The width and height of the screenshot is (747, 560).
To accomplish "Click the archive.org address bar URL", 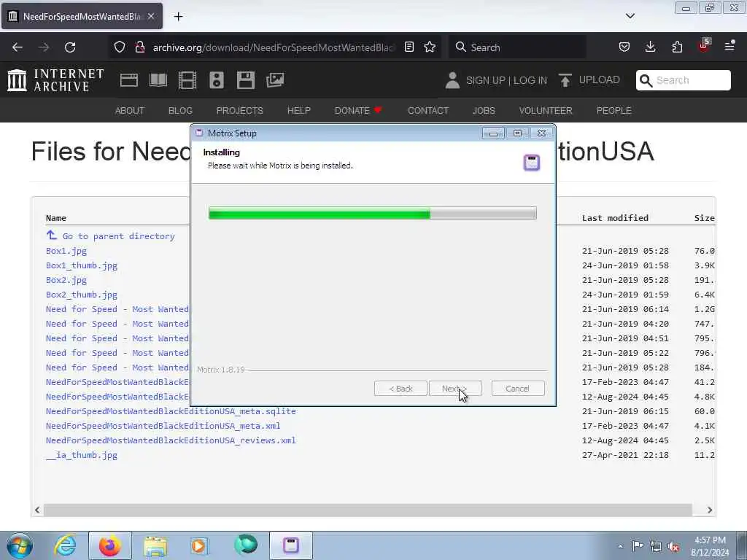I will [273, 47].
